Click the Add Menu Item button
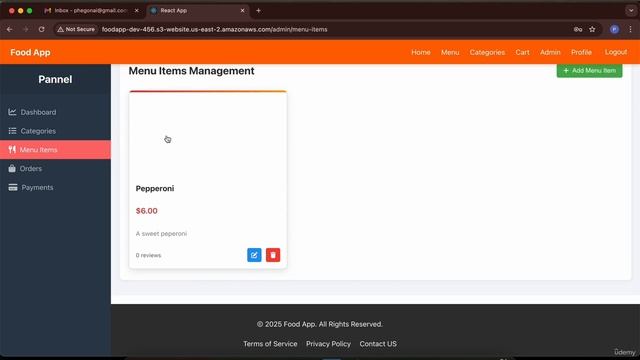Screen dimensions: 640x360 pyautogui.click(x=589, y=71)
